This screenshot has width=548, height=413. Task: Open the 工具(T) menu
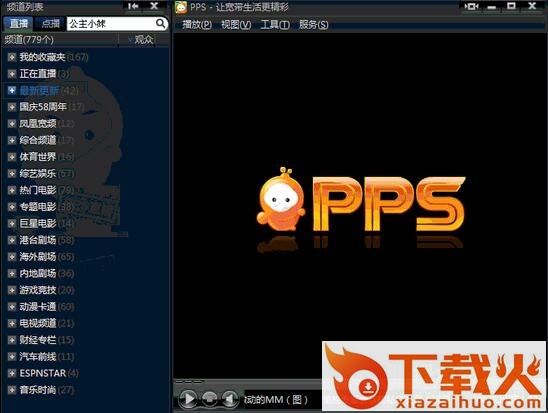275,24
